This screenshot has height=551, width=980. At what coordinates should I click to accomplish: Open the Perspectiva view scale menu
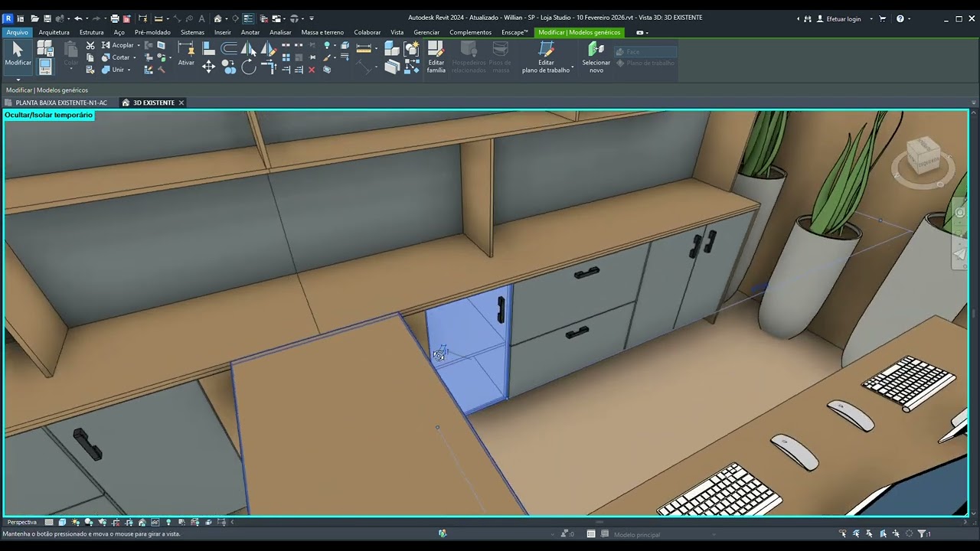tap(22, 522)
